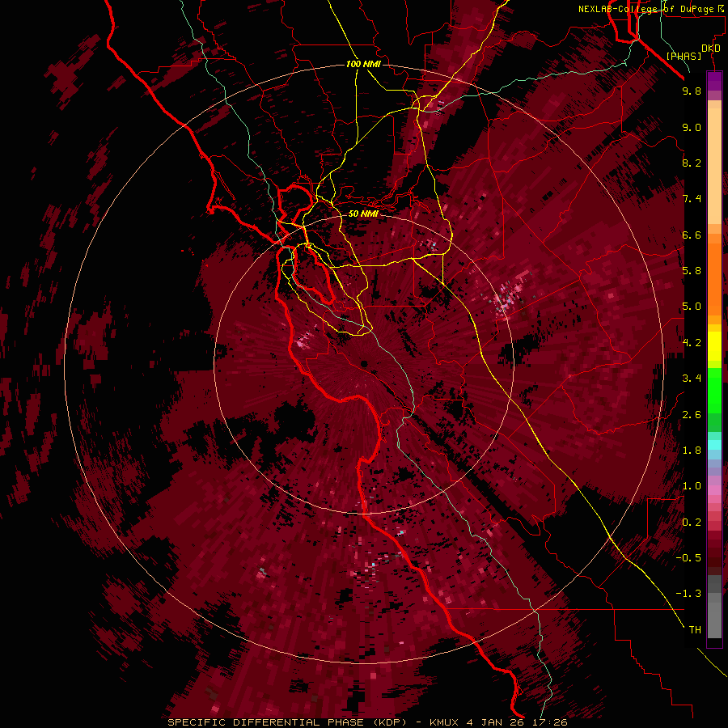Select the yellow band of the color bar
Viewport: 728px width, 728px height.
click(714, 346)
